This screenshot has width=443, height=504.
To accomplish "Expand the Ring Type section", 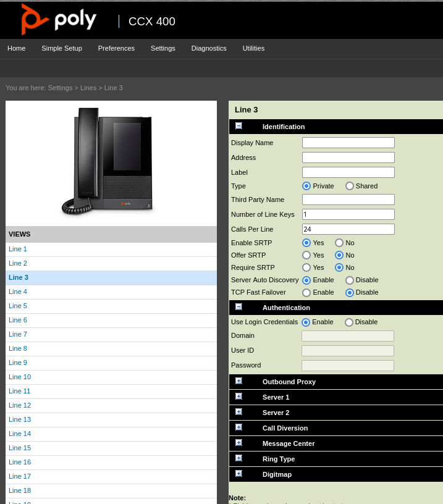I will point(238,458).
